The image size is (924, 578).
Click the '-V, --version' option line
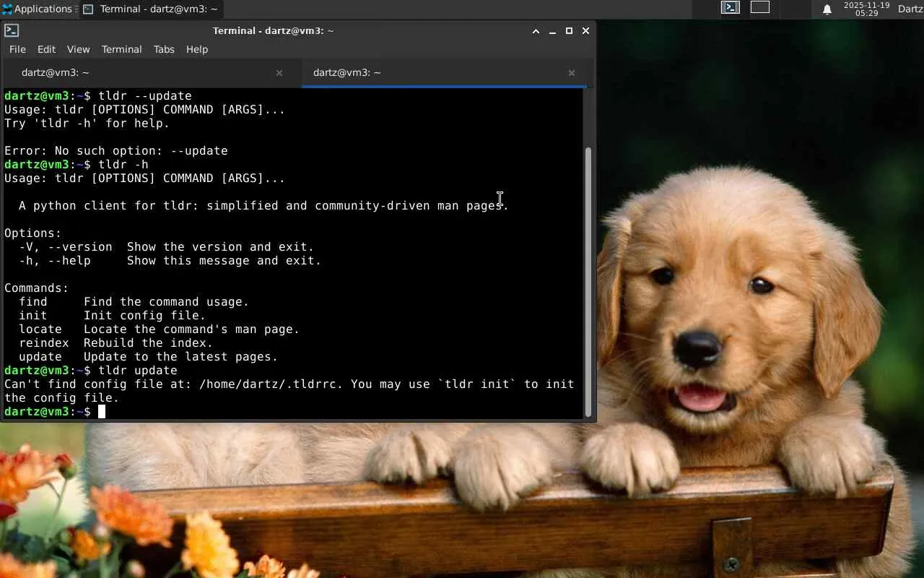[x=167, y=247]
